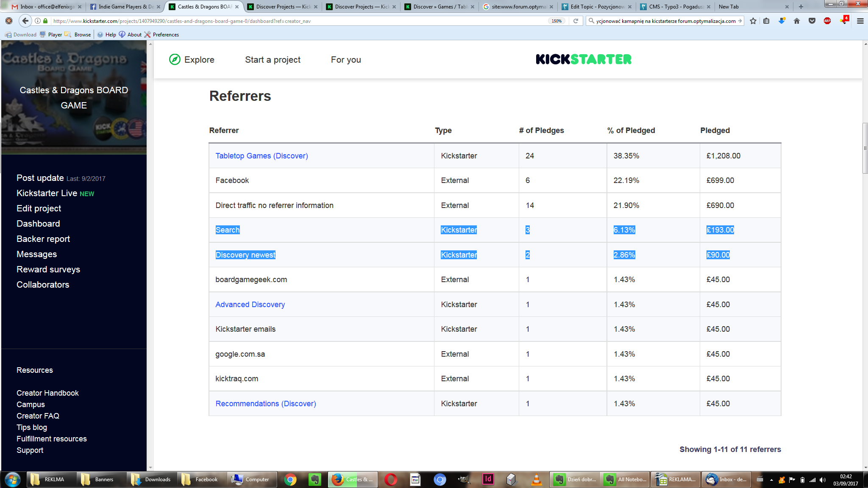The image size is (868, 488).
Task: Open Edit project in sidebar
Action: (39, 208)
